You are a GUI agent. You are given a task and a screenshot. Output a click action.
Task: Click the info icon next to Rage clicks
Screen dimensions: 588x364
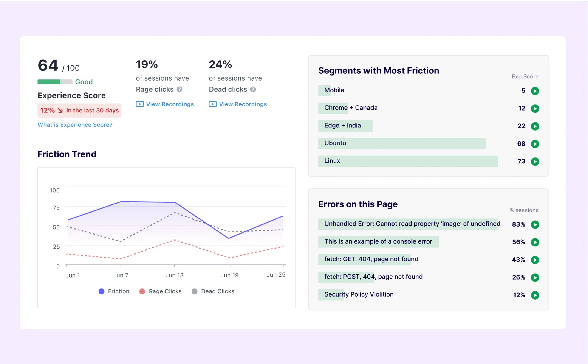pos(181,89)
